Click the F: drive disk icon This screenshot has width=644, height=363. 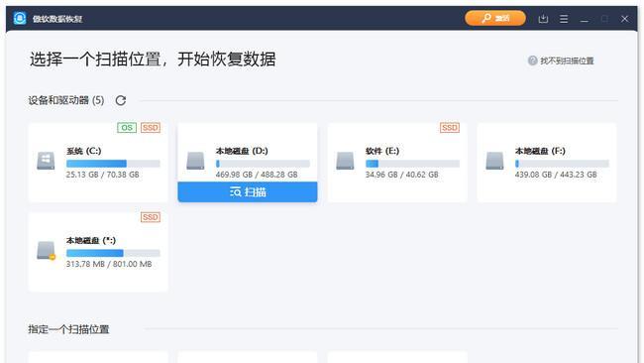click(494, 161)
